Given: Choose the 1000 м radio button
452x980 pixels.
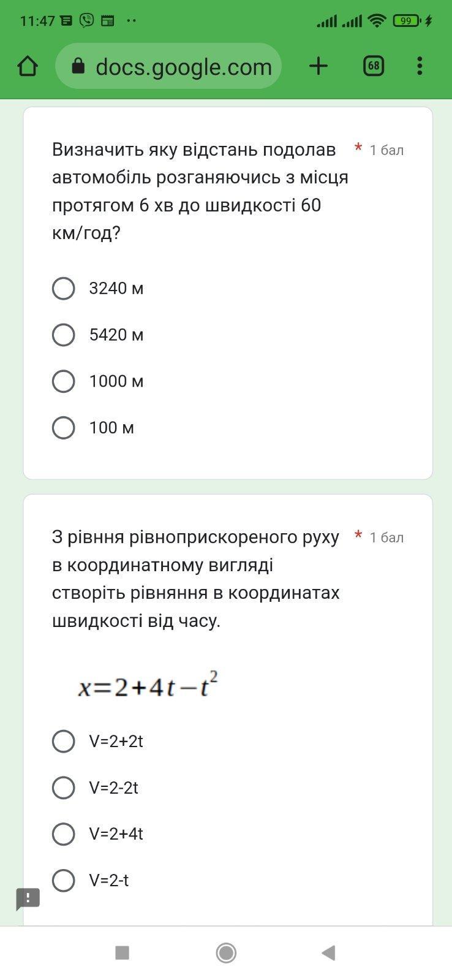Looking at the screenshot, I should [x=64, y=381].
